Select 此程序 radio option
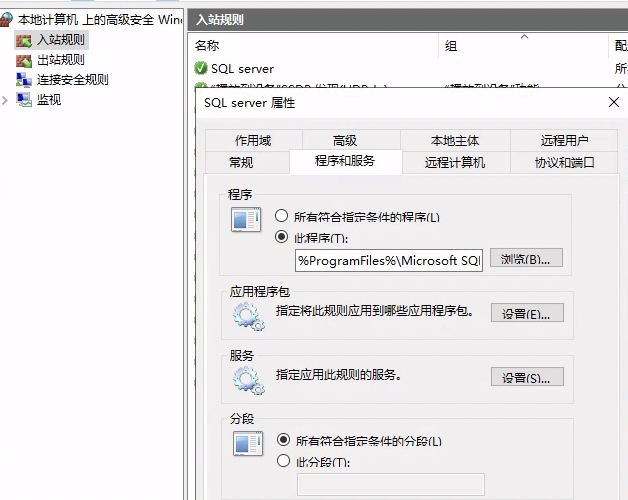The width and height of the screenshot is (628, 500). point(282,237)
